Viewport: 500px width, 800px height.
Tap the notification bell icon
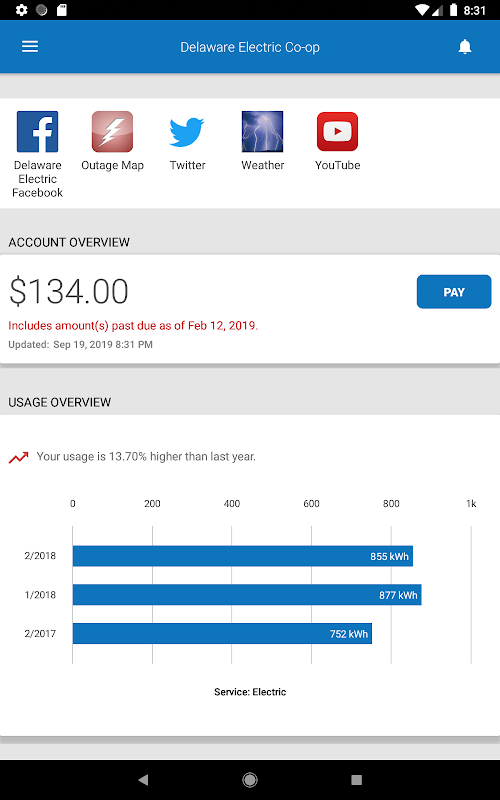pyautogui.click(x=464, y=47)
